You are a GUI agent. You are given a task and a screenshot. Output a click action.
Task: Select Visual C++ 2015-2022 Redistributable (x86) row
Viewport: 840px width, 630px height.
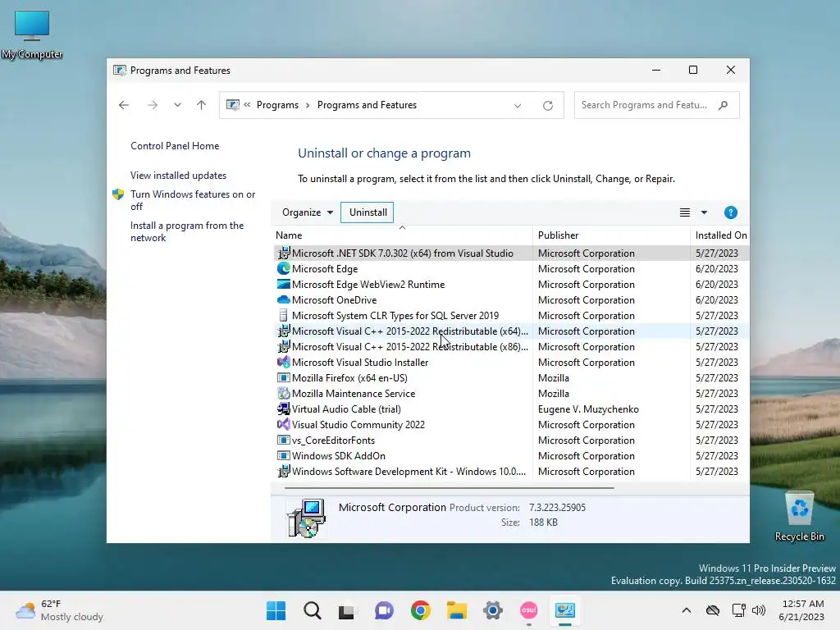click(510, 347)
